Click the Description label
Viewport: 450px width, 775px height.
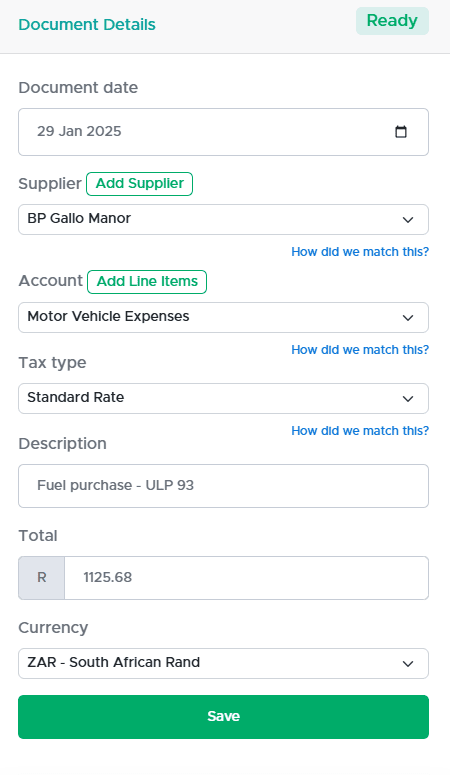tap(62, 444)
